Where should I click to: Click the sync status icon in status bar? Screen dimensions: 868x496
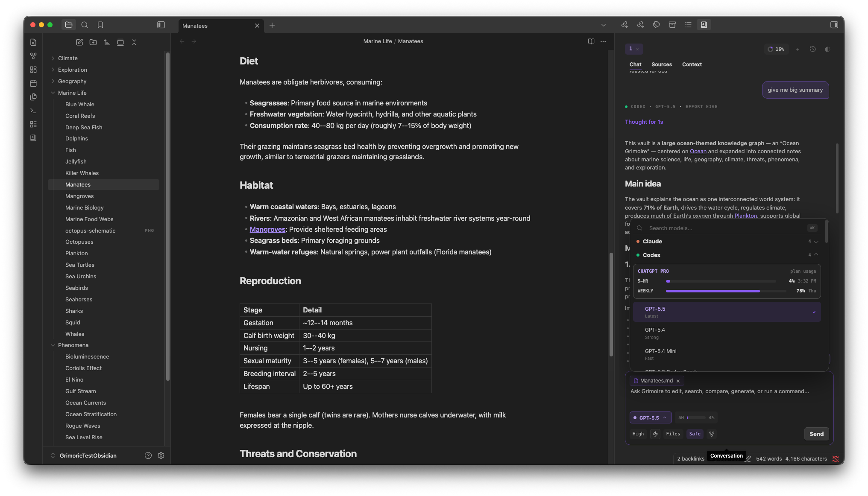click(836, 459)
